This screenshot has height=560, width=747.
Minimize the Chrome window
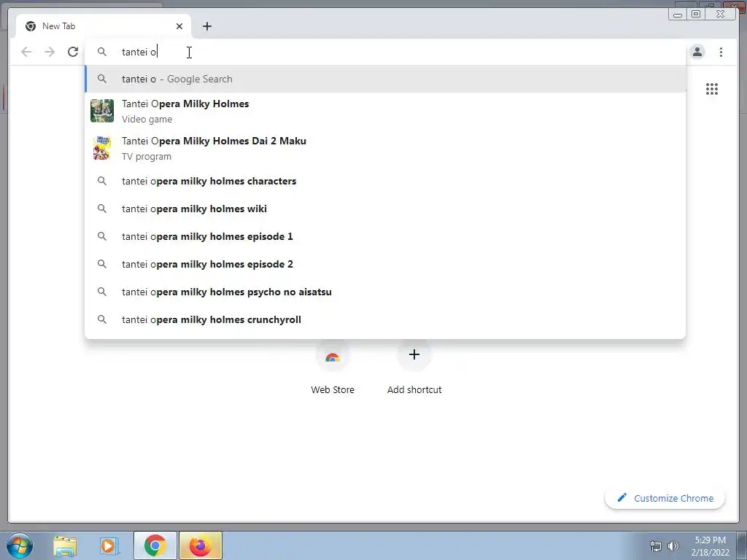click(x=678, y=14)
